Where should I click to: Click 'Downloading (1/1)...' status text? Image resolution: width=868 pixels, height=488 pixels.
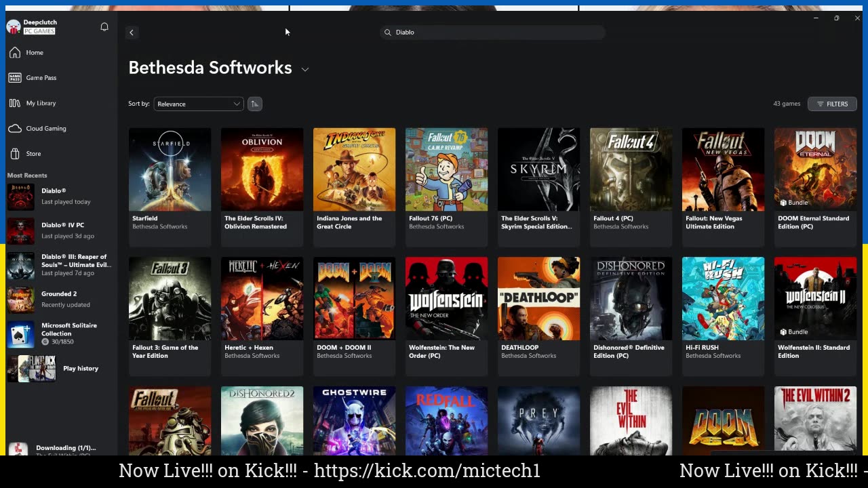pos(66,448)
